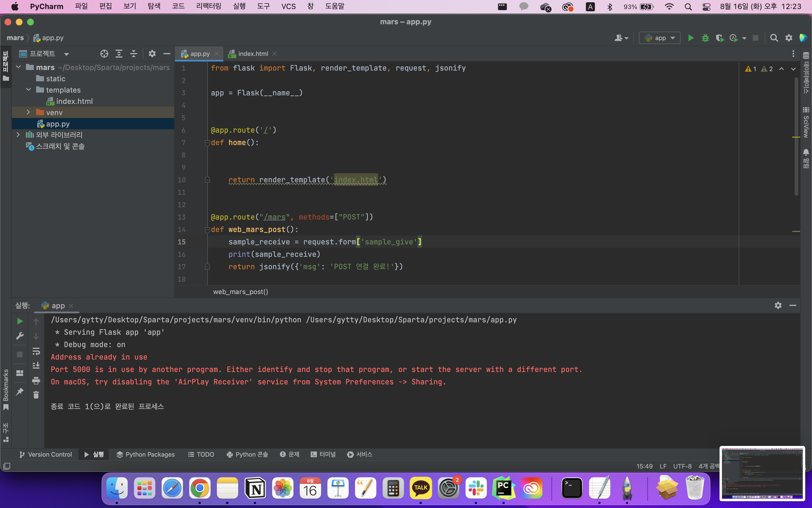Select opened file locate target icon
This screenshot has width=812, height=508.
click(104, 54)
